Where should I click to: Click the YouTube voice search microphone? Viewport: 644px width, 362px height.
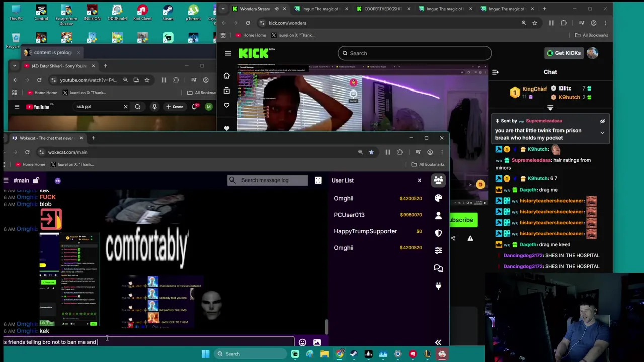click(154, 107)
